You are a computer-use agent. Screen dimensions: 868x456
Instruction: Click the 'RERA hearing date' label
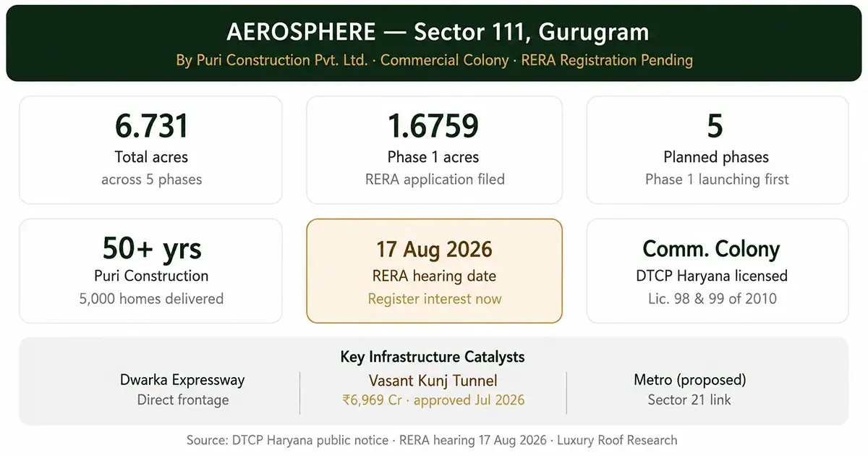click(434, 276)
